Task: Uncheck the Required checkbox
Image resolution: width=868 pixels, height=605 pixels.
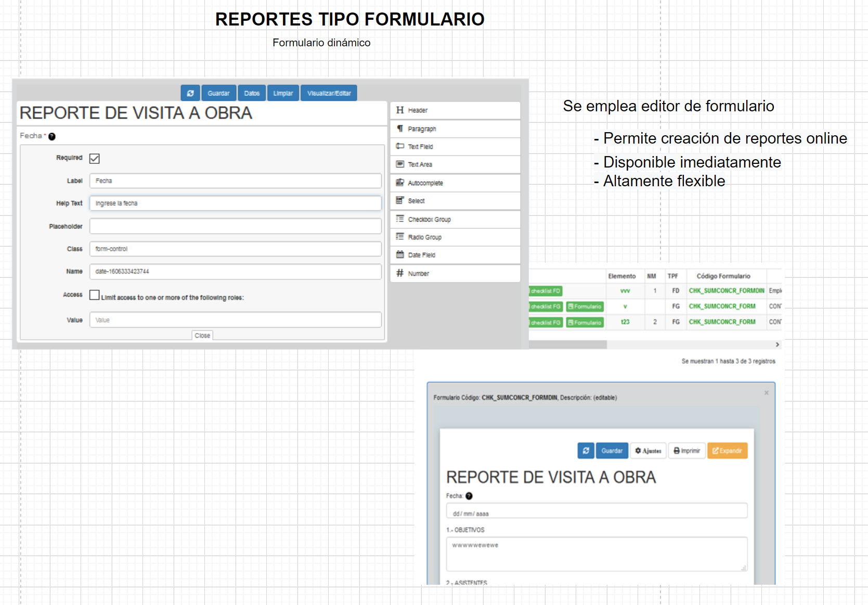Action: (95, 159)
